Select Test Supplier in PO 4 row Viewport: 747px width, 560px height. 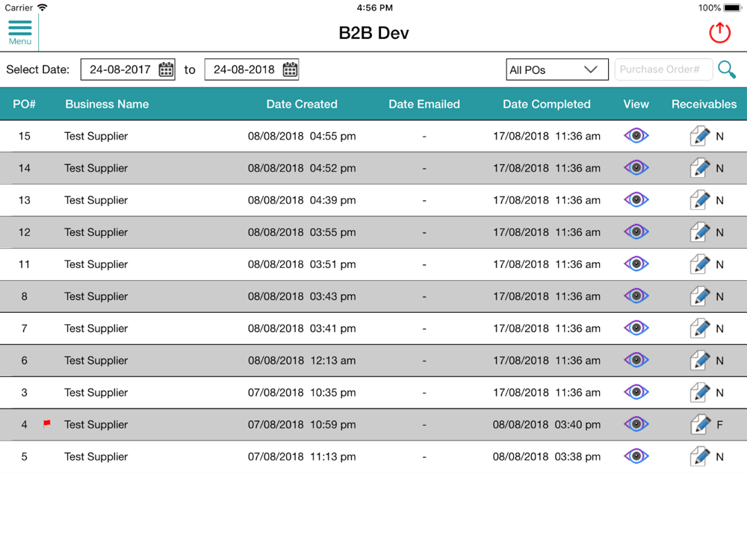click(x=96, y=425)
